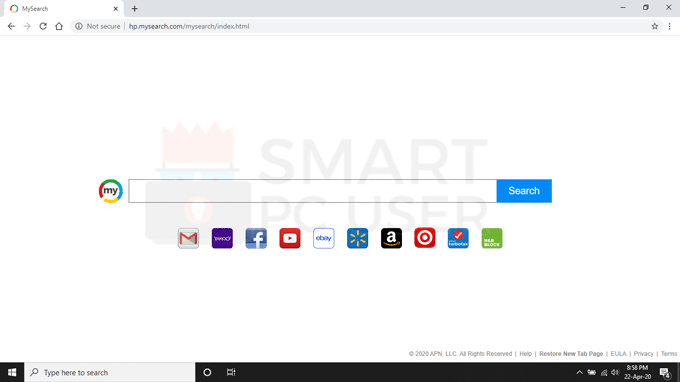Open the taskbar clock and date

[x=638, y=372]
